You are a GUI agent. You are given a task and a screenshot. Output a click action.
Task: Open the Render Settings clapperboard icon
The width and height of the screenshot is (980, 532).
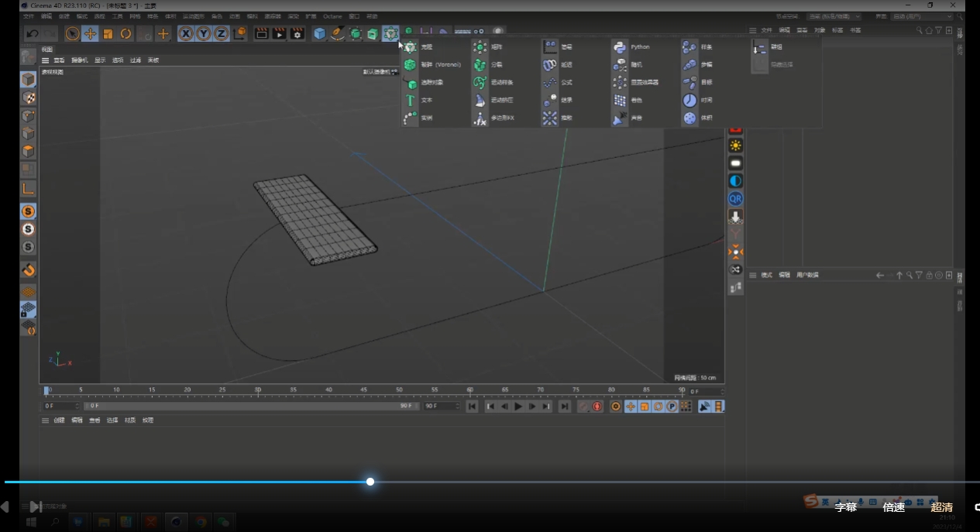click(297, 33)
